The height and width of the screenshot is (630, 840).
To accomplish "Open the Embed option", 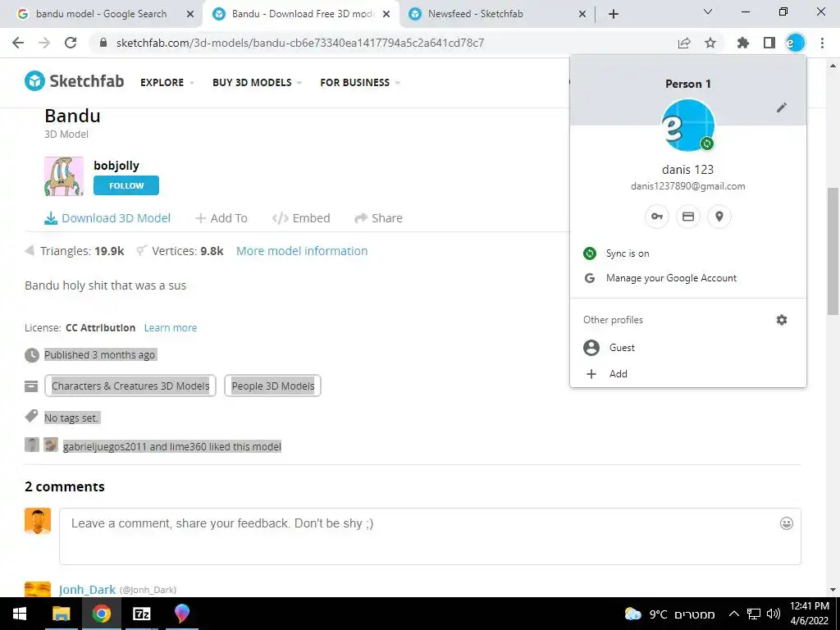I will [x=301, y=218].
